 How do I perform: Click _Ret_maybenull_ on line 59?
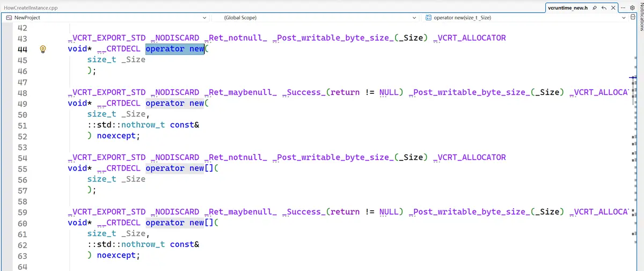coord(240,211)
